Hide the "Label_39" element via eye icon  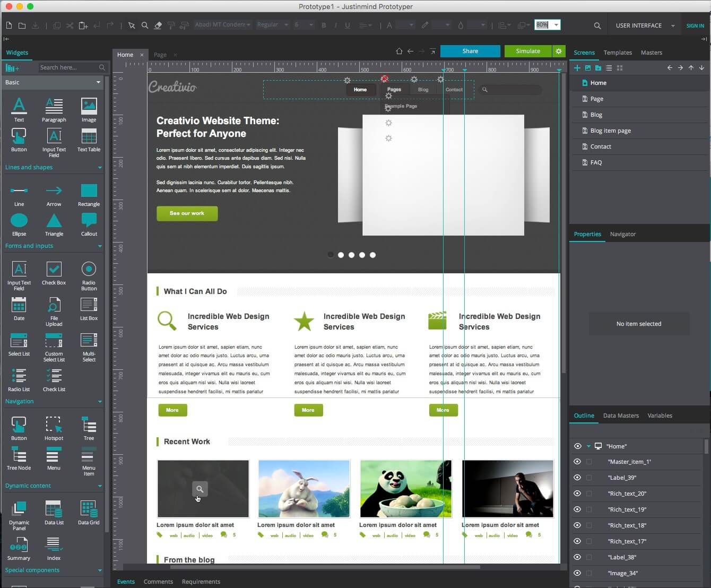coord(577,478)
